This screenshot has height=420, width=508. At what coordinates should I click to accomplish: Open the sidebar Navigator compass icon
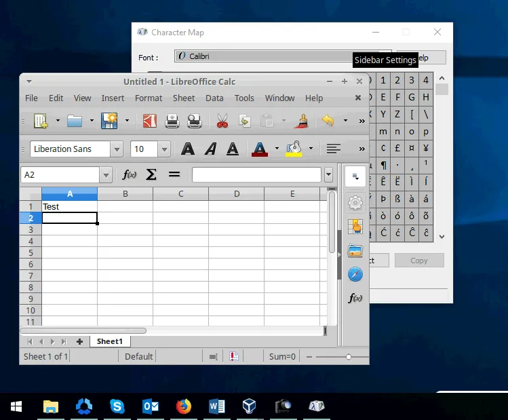(355, 274)
